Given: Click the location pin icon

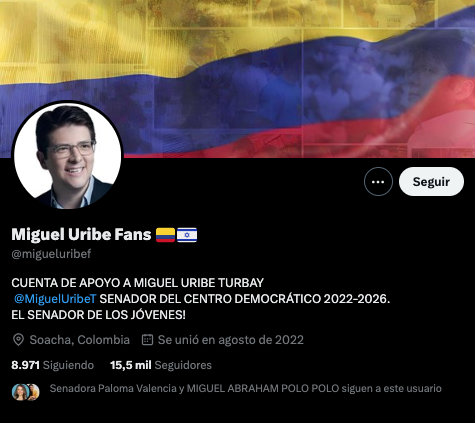Looking at the screenshot, I should point(18,340).
